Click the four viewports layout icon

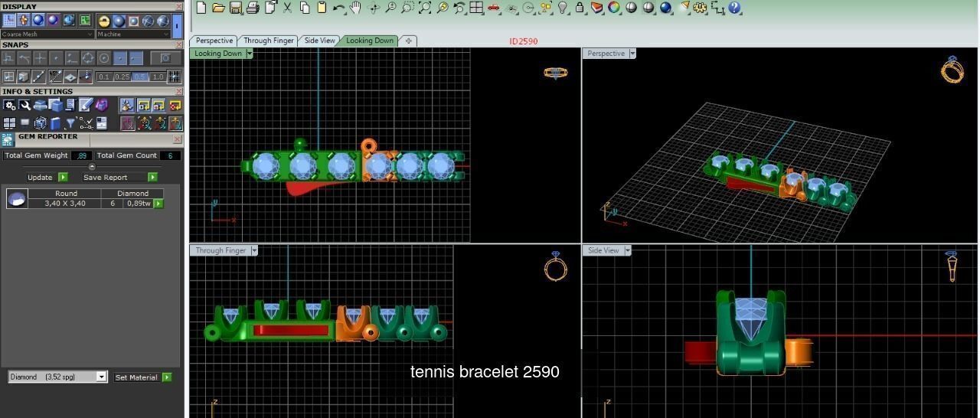476,8
